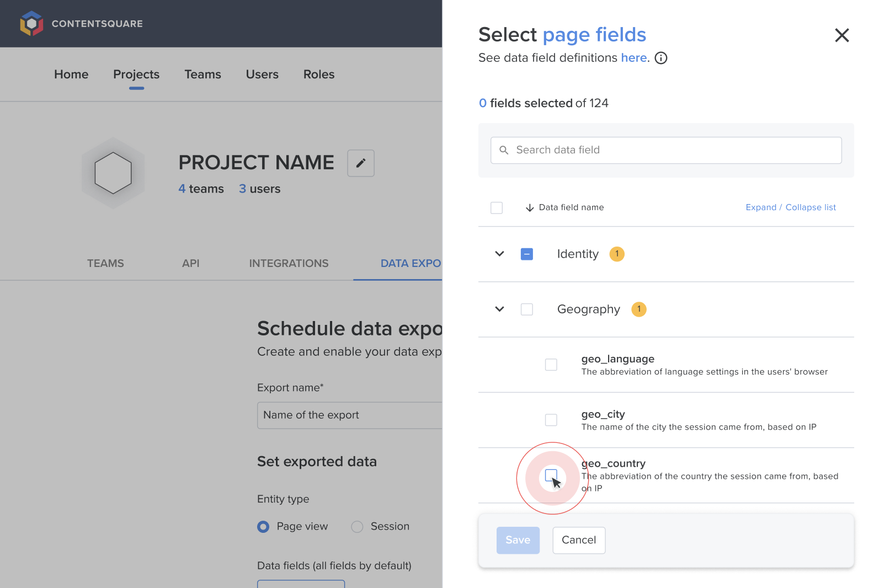
Task: Focus the Export name input field
Action: coord(349,415)
